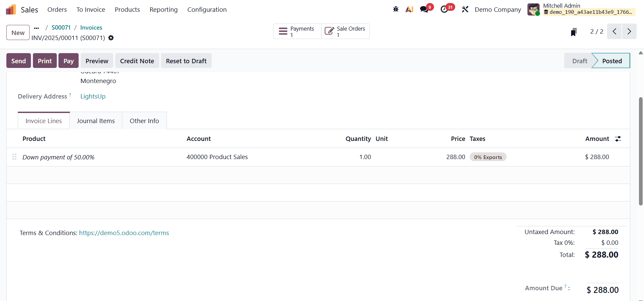This screenshot has width=644, height=301.
Task: Click the Credit Note button
Action: (137, 61)
